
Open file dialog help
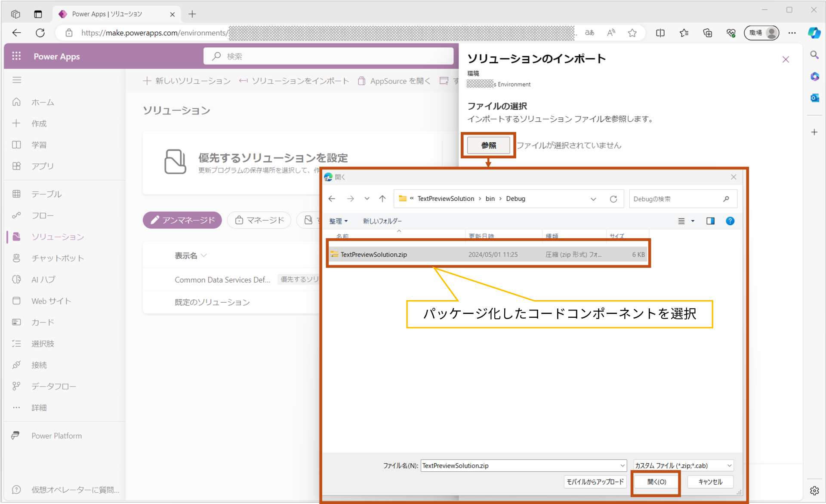(730, 221)
